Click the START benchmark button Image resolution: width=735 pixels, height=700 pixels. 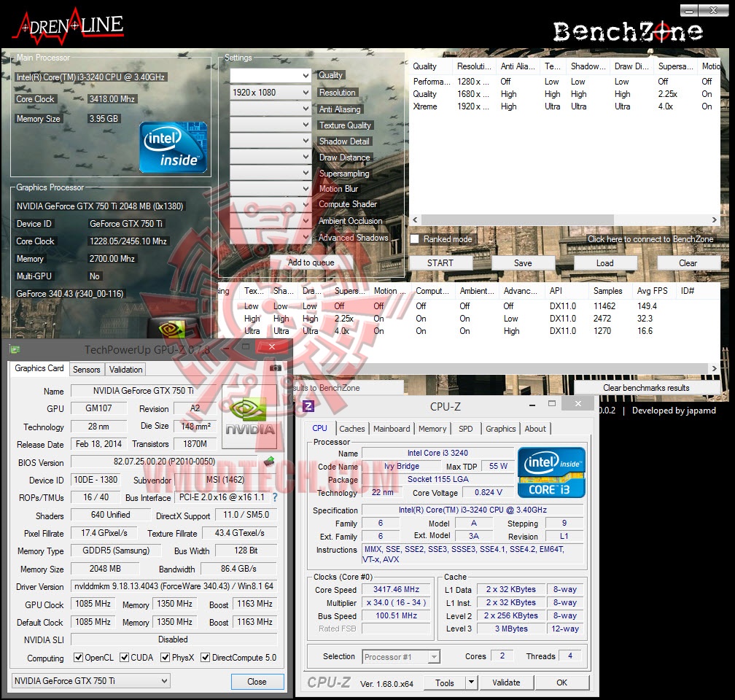440,263
